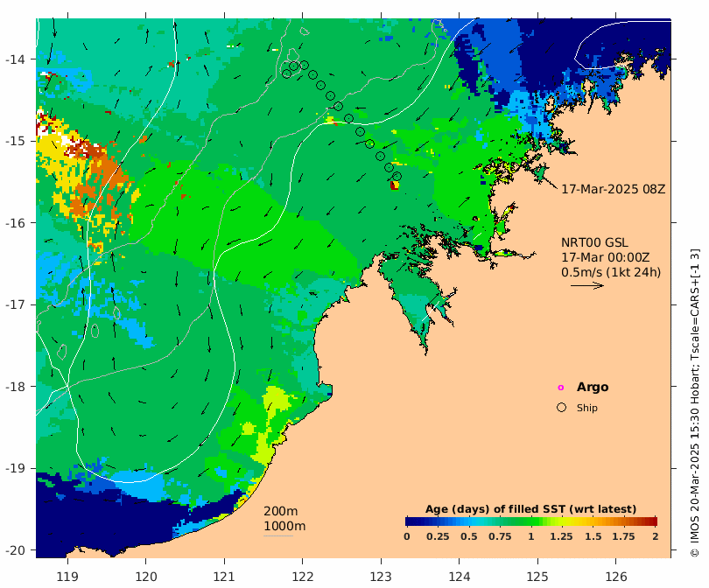Click the dark red end of colorbar
The image size is (709, 588).
pyautogui.click(x=653, y=521)
